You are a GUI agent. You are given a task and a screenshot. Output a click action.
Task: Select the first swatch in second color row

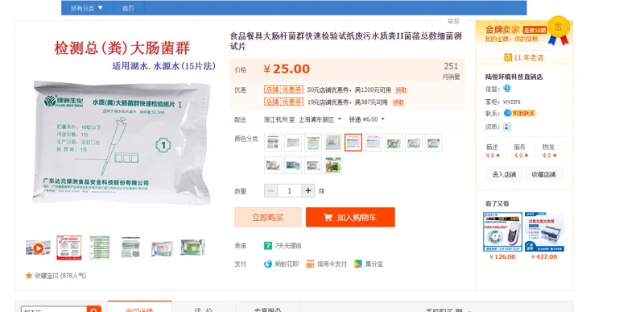(273, 165)
